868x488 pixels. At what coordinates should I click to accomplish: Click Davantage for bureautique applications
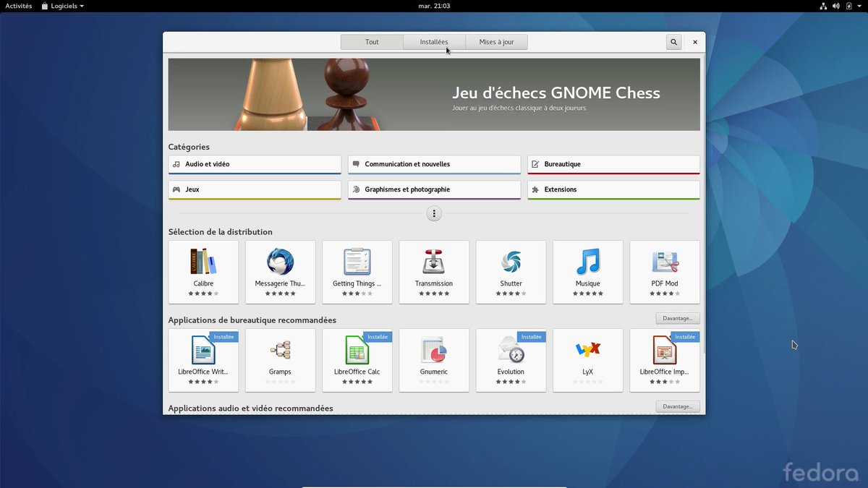click(x=678, y=318)
